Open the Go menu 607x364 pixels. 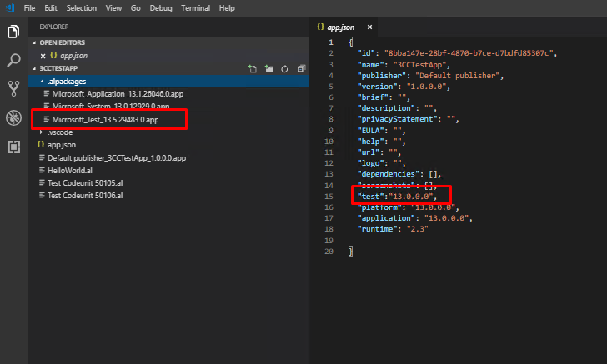[135, 8]
